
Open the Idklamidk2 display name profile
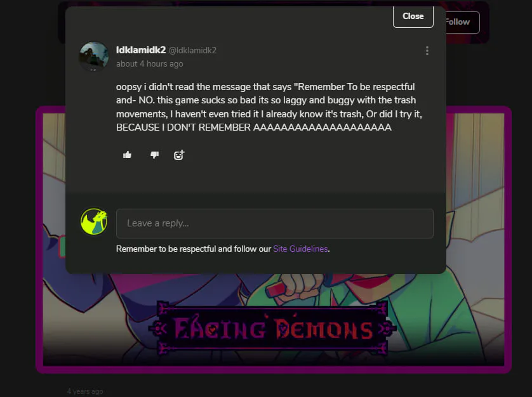(x=141, y=50)
